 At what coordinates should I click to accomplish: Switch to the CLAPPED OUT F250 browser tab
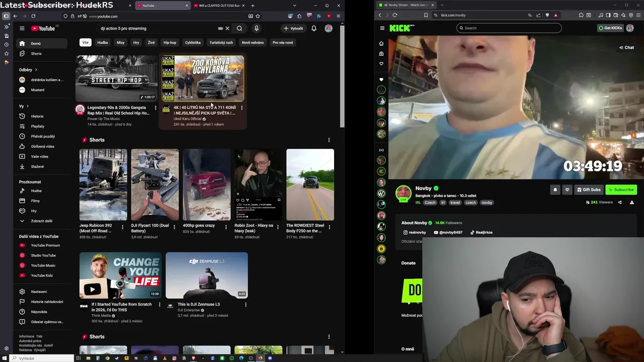point(219,6)
